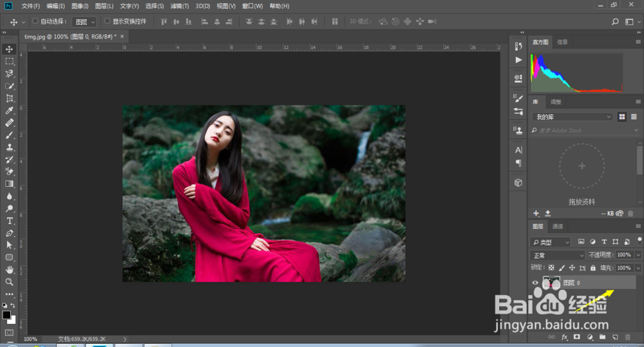Select the Healing Brush tool
This screenshot has height=347, width=644.
[9, 123]
